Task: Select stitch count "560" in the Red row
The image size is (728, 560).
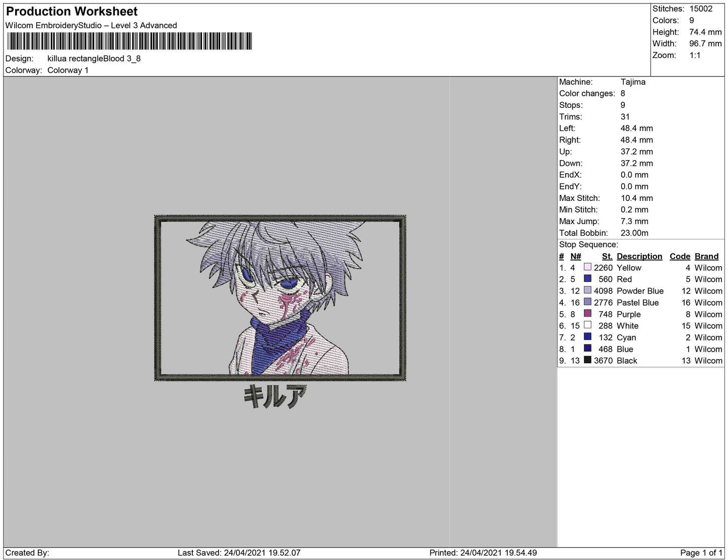Action: pyautogui.click(x=606, y=279)
